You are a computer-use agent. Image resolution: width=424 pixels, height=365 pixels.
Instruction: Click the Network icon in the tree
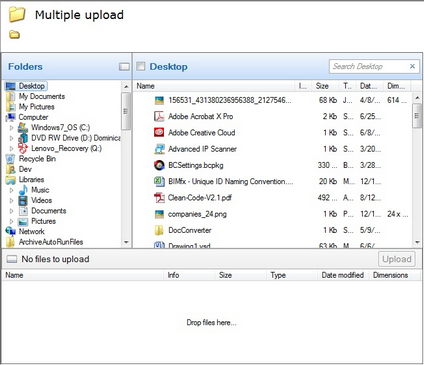[x=11, y=231]
